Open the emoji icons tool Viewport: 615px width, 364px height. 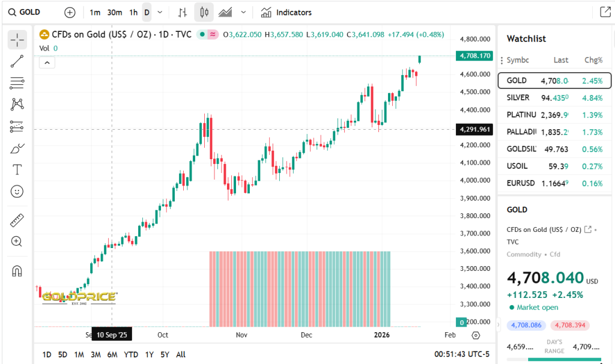(17, 192)
